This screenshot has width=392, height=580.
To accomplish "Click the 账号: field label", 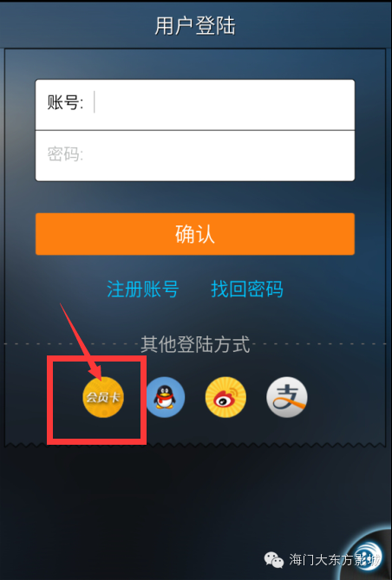I will click(x=65, y=102).
